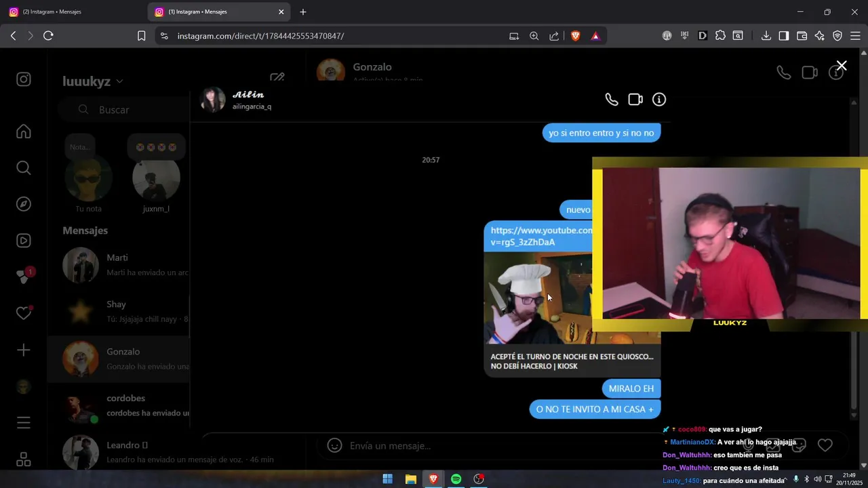Open a new browser tab
868x488 pixels.
tap(303, 12)
